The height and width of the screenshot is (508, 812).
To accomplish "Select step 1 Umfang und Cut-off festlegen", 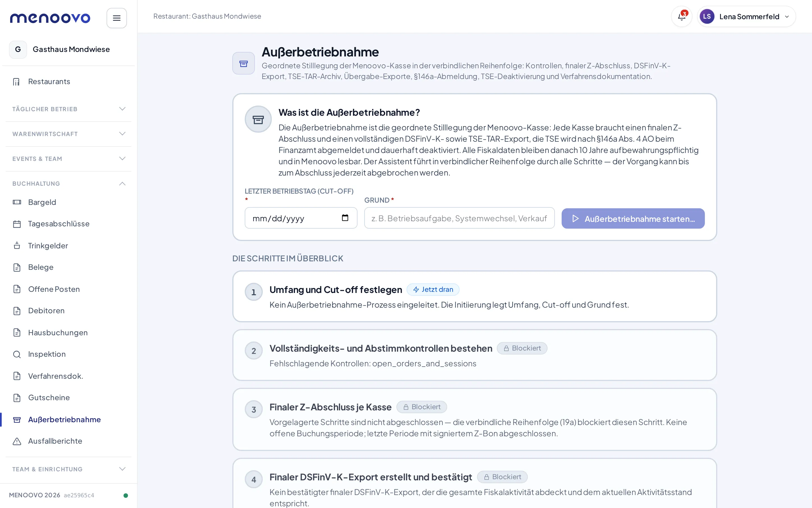I will point(475,296).
